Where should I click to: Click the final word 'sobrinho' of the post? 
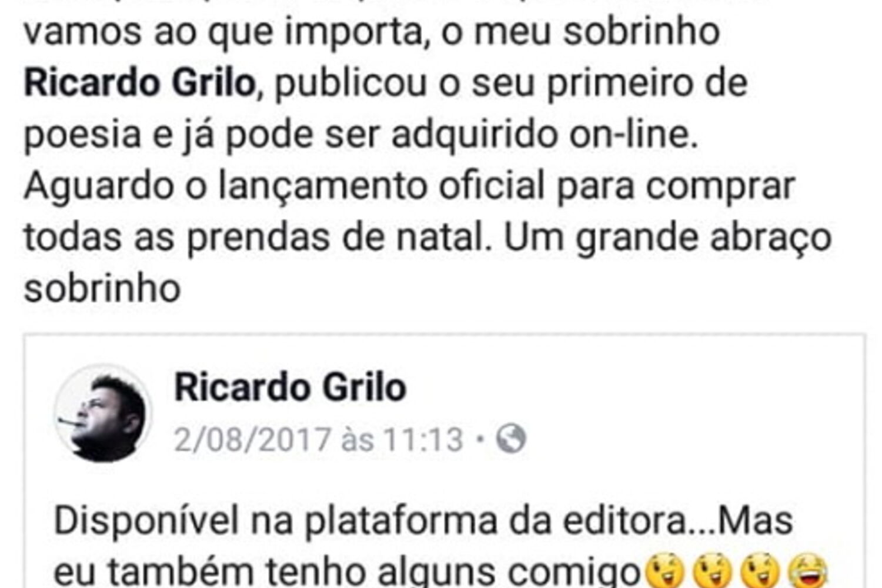[x=102, y=288]
